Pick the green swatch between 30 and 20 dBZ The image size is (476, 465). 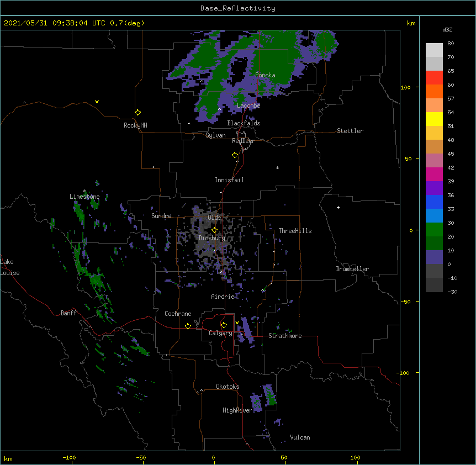(434, 230)
